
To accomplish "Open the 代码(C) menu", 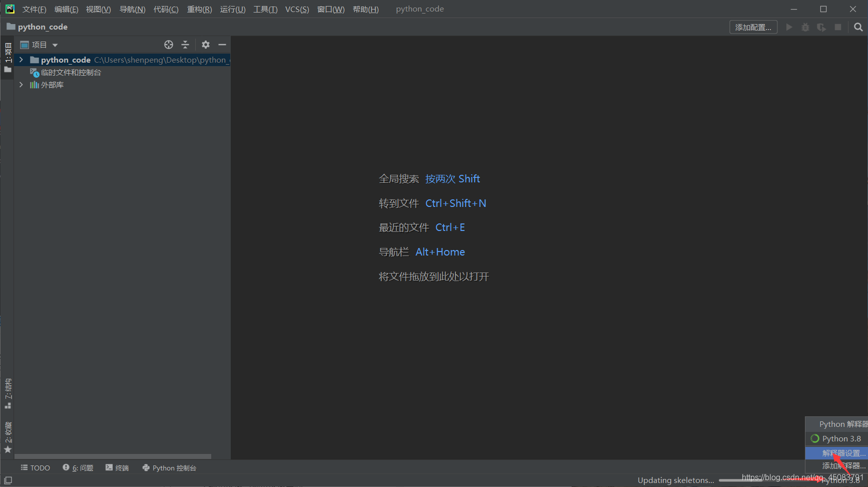I will [x=166, y=9].
